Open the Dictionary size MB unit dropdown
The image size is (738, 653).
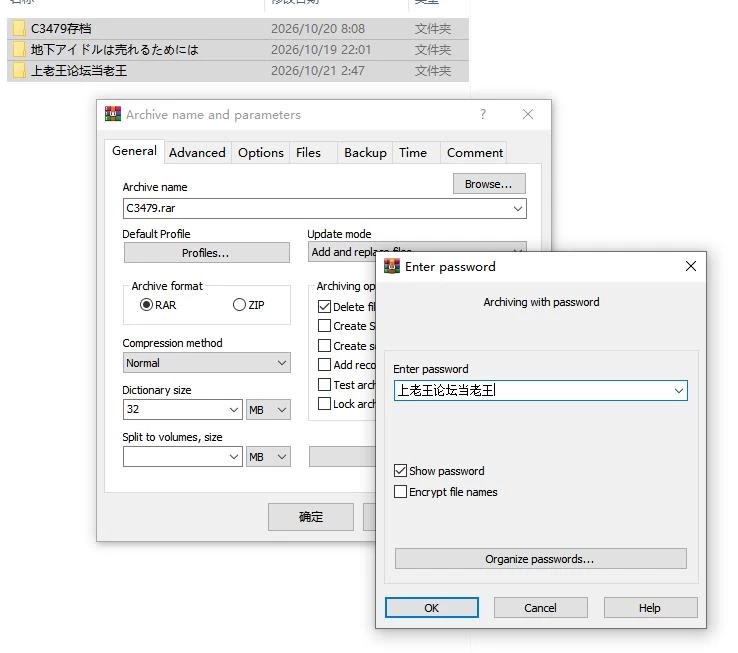[268, 410]
